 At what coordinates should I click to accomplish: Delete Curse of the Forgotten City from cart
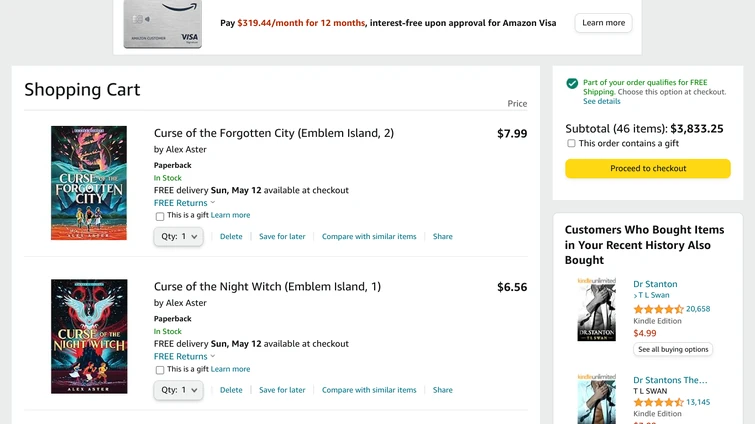231,237
